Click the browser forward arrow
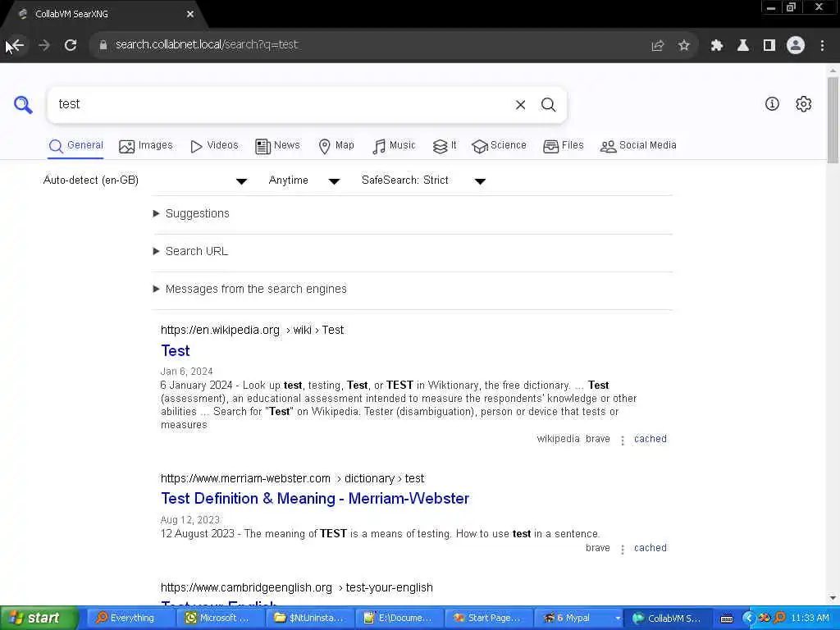 click(44, 46)
